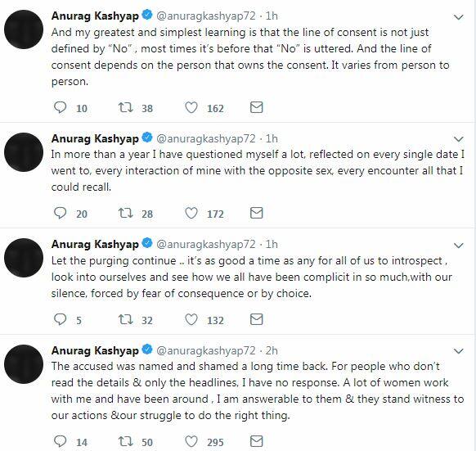Reply to the tweet with 5 replies
The image size is (476, 451).
pyautogui.click(x=60, y=319)
